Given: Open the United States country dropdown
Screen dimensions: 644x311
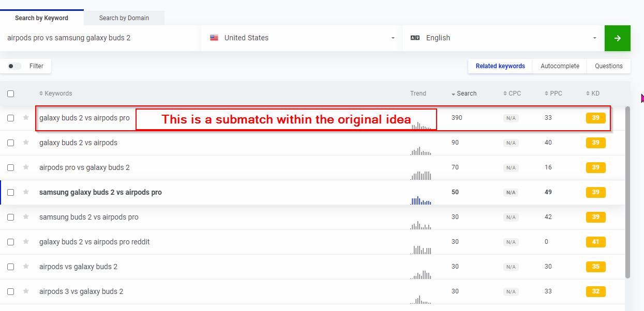Looking at the screenshot, I should pos(302,38).
